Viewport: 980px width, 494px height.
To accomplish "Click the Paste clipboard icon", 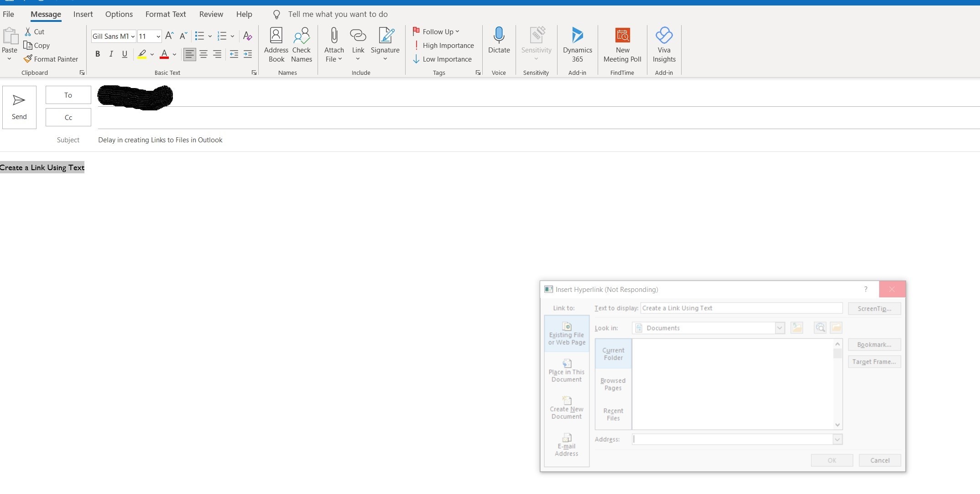I will tap(10, 36).
